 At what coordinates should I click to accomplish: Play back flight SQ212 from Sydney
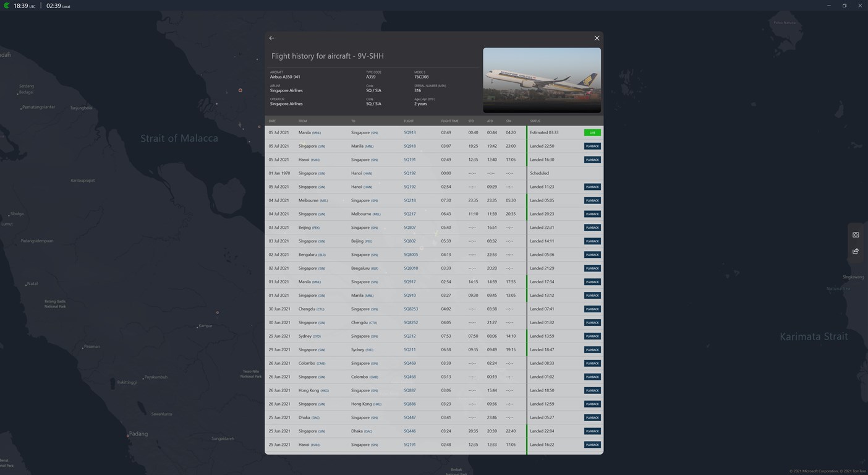pos(592,336)
